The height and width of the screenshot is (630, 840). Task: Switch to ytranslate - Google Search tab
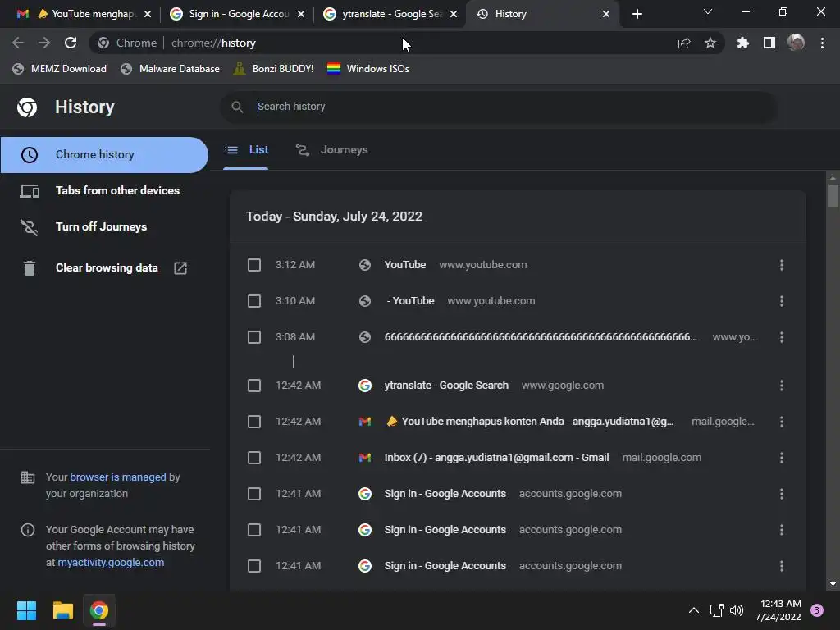point(390,14)
